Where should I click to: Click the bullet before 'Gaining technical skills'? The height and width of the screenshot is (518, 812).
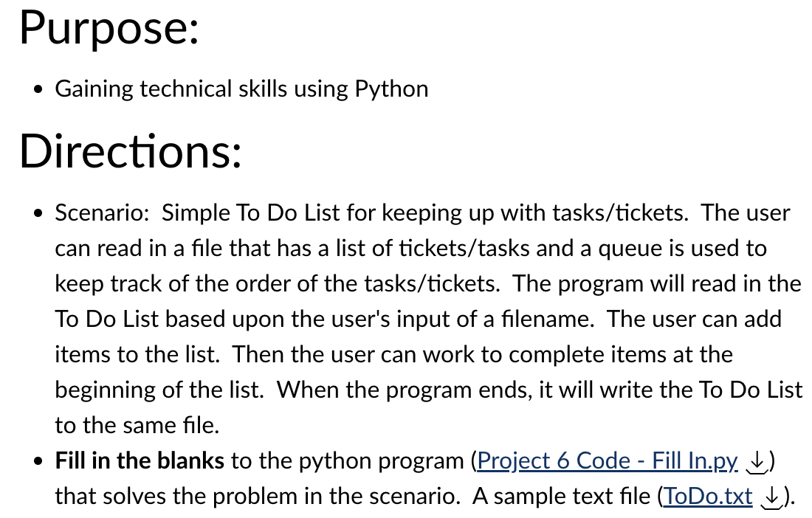point(38,90)
